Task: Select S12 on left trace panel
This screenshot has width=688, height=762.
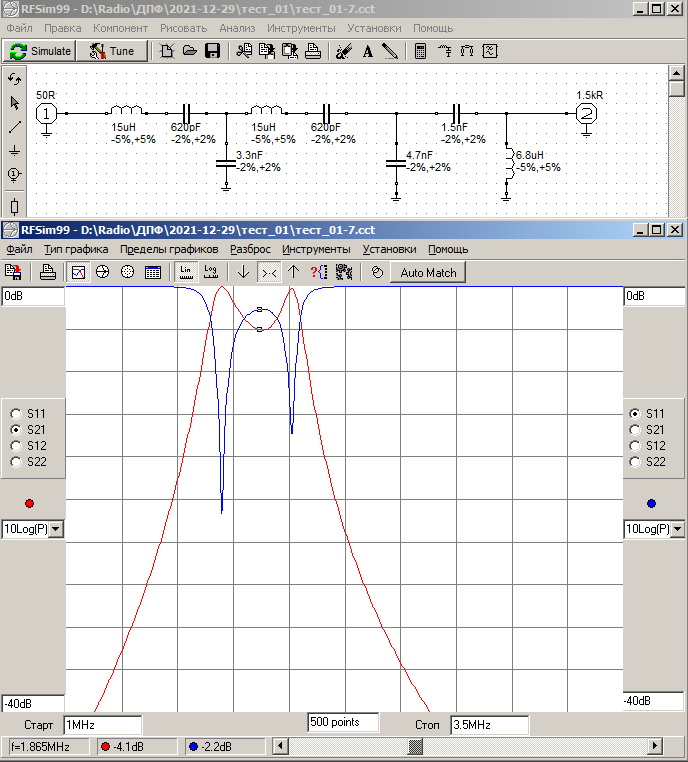Action: [x=29, y=446]
